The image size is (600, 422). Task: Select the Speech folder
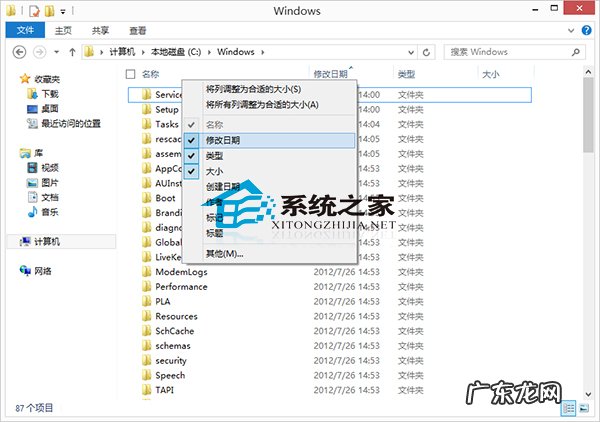pyautogui.click(x=170, y=375)
